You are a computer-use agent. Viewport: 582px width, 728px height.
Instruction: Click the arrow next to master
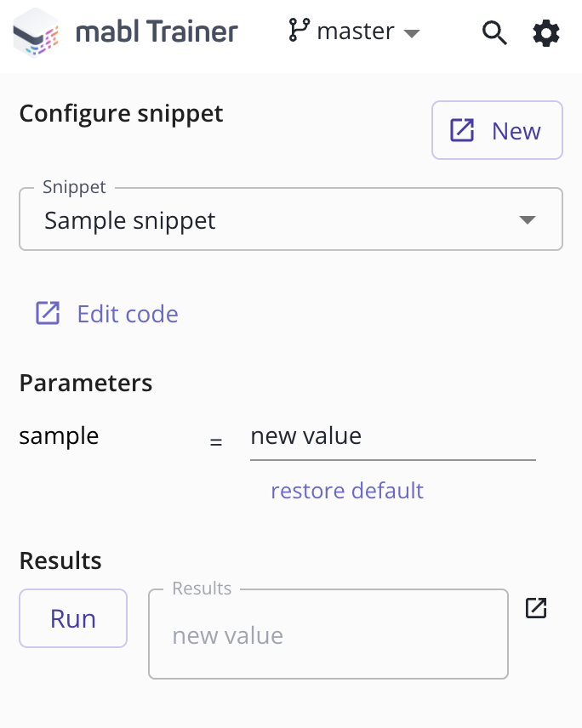coord(412,33)
